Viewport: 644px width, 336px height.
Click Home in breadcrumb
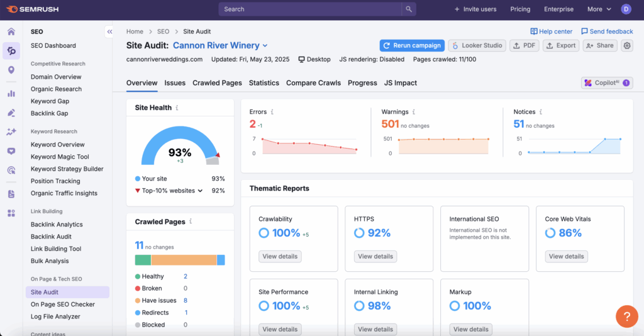[135, 31]
